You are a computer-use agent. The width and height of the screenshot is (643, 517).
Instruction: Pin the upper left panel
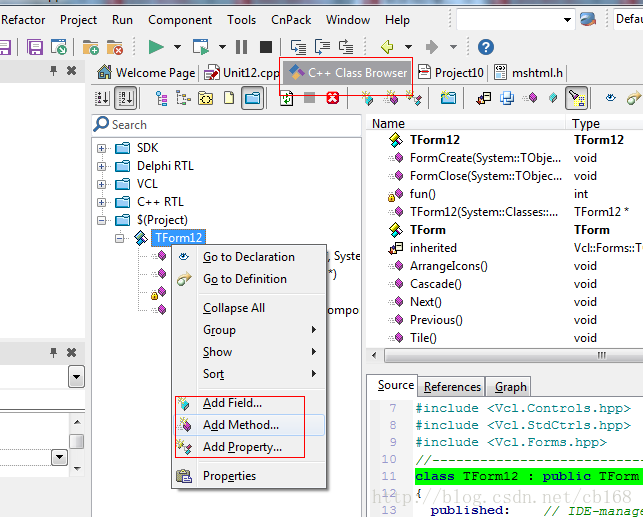[x=53, y=71]
